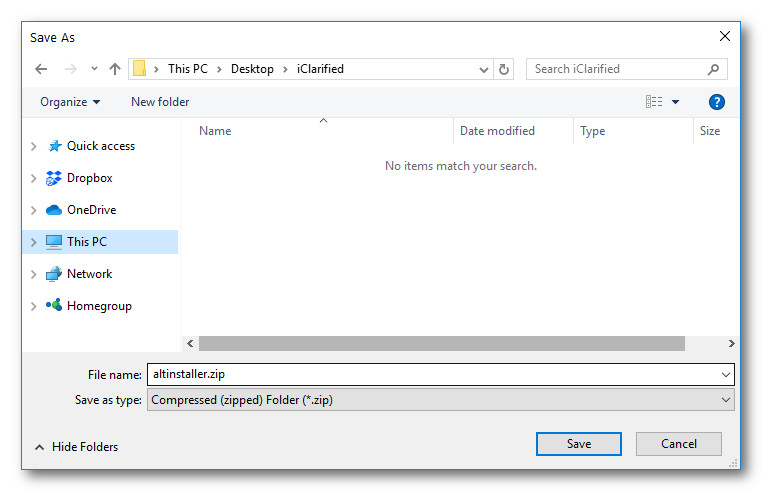Image resolution: width=762 pixels, height=491 pixels.
Task: Create a New folder
Action: 160,102
